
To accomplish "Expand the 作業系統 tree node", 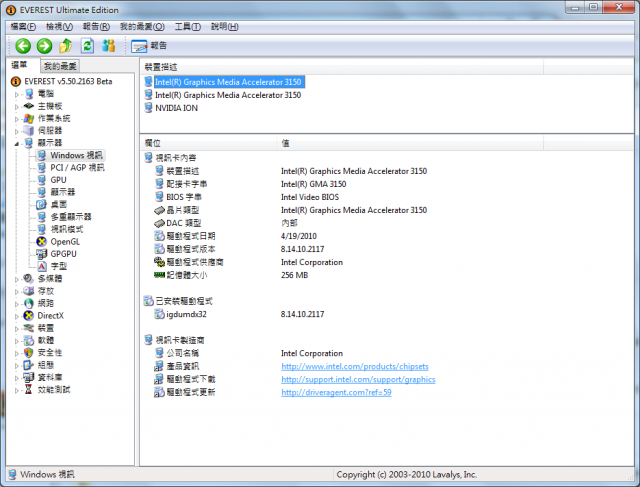I will tap(17, 119).
